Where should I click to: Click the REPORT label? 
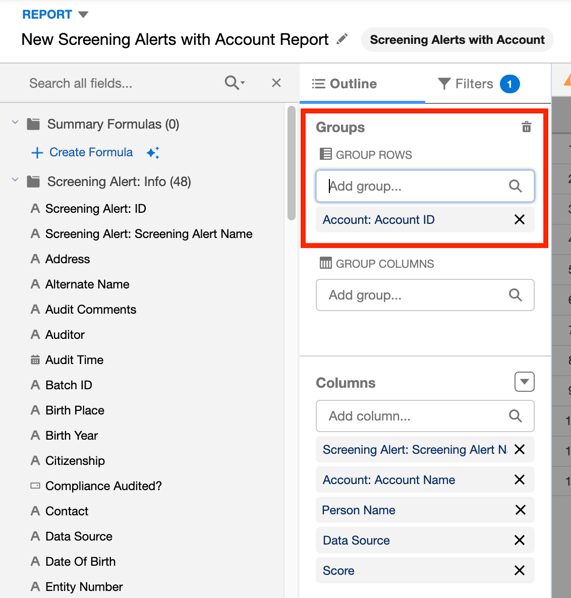[47, 14]
